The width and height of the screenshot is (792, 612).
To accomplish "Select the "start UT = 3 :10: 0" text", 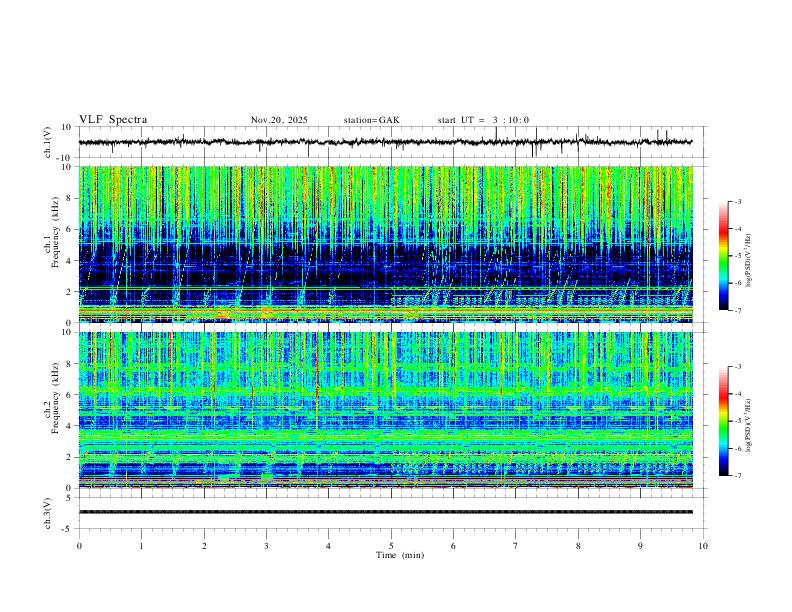I will [x=483, y=120].
